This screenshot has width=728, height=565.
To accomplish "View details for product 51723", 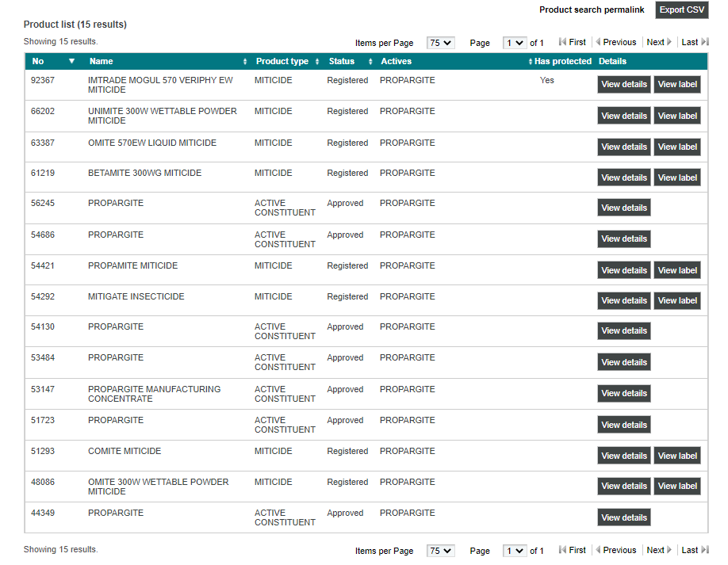I will click(624, 425).
